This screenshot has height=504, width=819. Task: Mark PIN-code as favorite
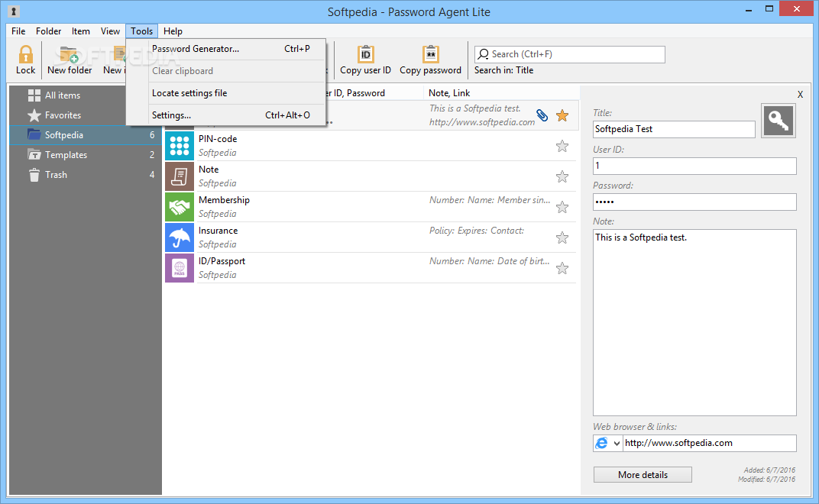(562, 146)
